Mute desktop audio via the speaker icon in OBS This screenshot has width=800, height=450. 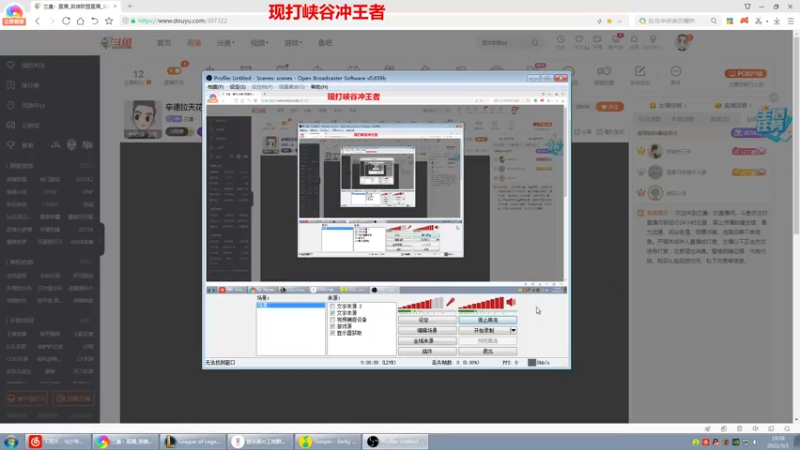pyautogui.click(x=511, y=303)
